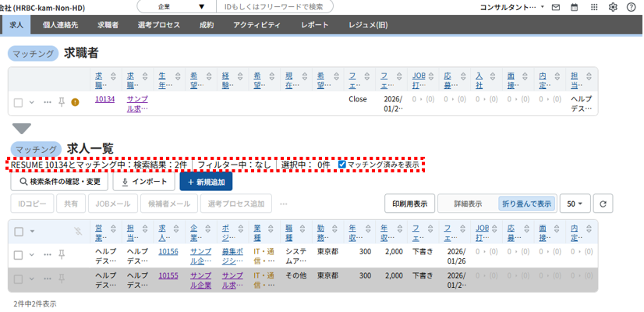Pin the job 10156 row
Image resolution: width=644 pixels, height=312 pixels.
[x=61, y=254]
